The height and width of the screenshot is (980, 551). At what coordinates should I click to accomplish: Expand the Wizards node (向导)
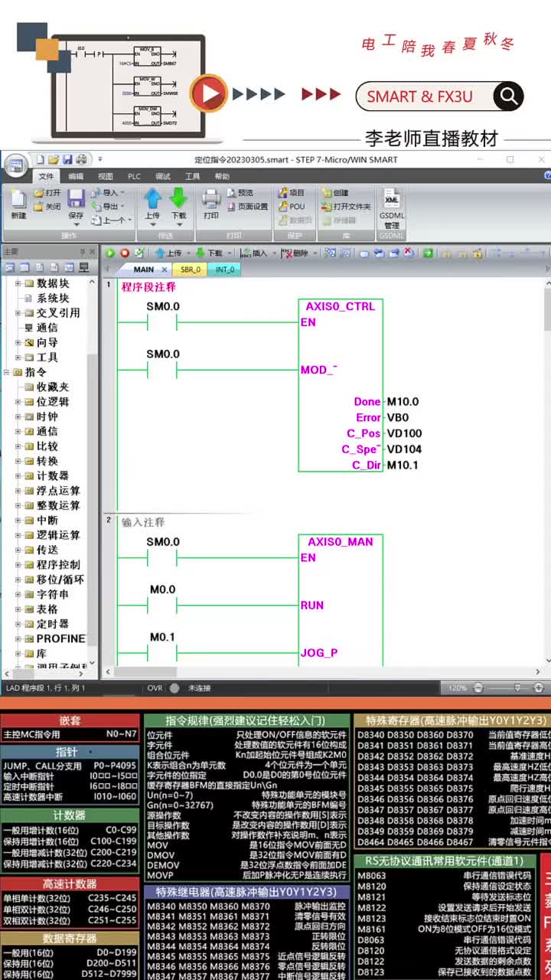[18, 342]
